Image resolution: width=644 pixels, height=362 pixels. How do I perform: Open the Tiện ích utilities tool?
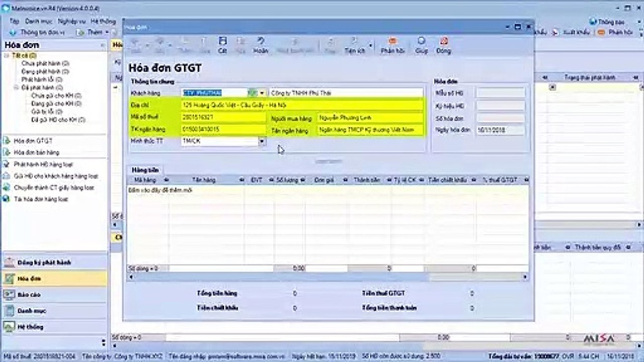[x=355, y=45]
